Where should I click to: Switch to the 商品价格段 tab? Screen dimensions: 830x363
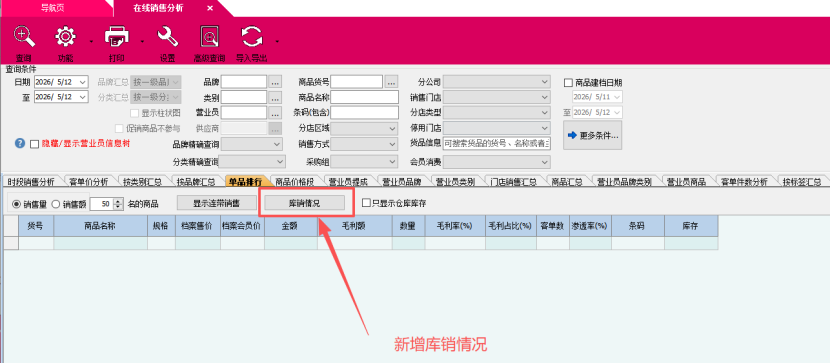[x=295, y=182]
